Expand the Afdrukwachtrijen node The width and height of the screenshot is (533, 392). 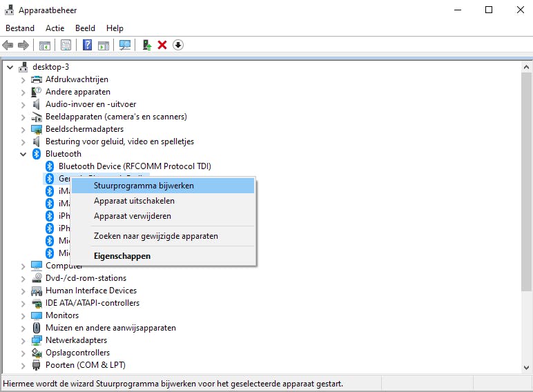23,80
